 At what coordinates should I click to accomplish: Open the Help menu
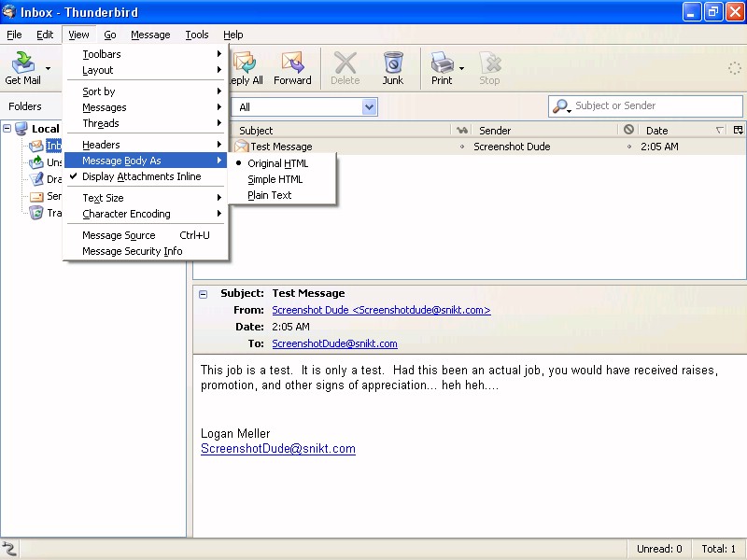click(x=233, y=35)
